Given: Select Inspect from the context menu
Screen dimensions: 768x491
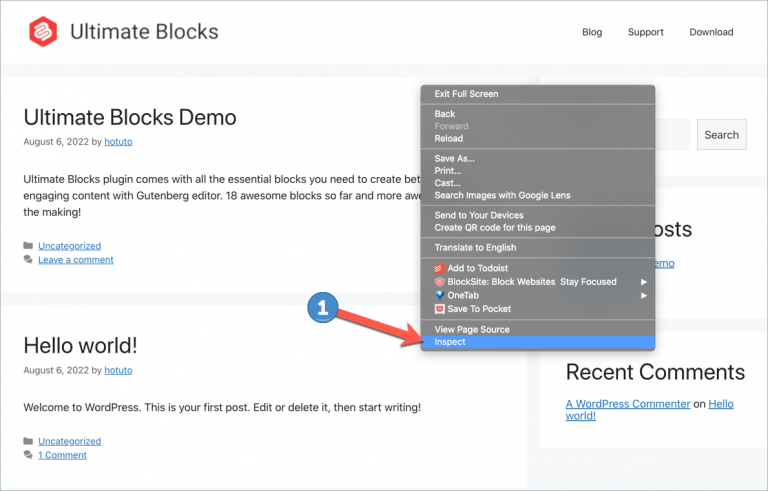Looking at the screenshot, I should 450,342.
